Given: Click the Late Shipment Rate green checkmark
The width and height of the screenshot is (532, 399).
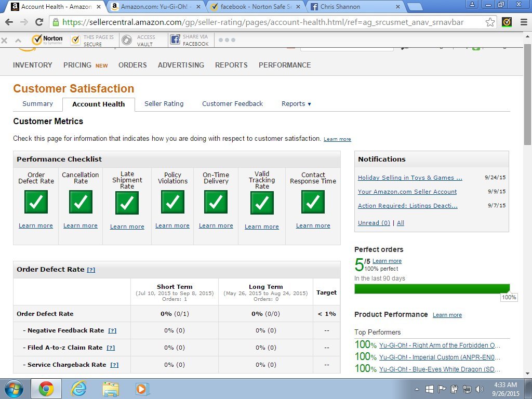Looking at the screenshot, I should (127, 203).
